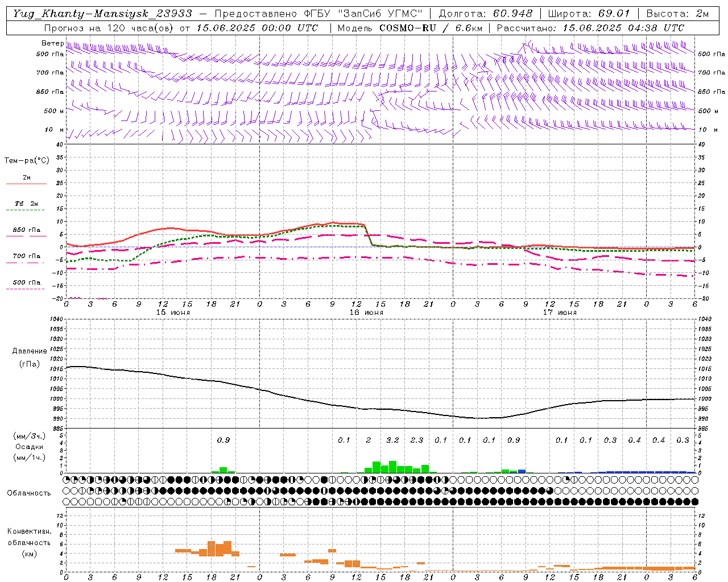Click the Тем-ра(°C) panel label
This screenshot has height=582, width=728.
(27, 161)
